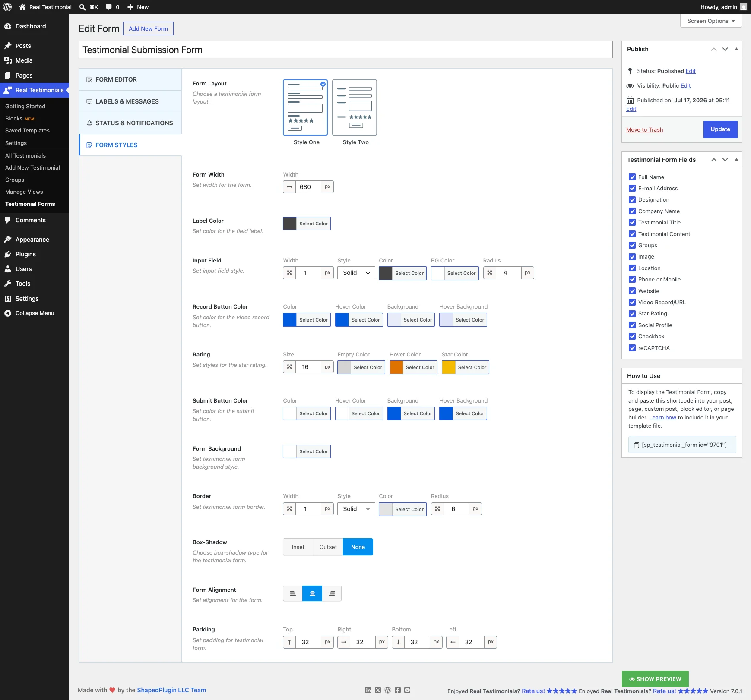This screenshot has width=751, height=700.
Task: Open the comments bubble in admin bar
Action: pos(109,7)
